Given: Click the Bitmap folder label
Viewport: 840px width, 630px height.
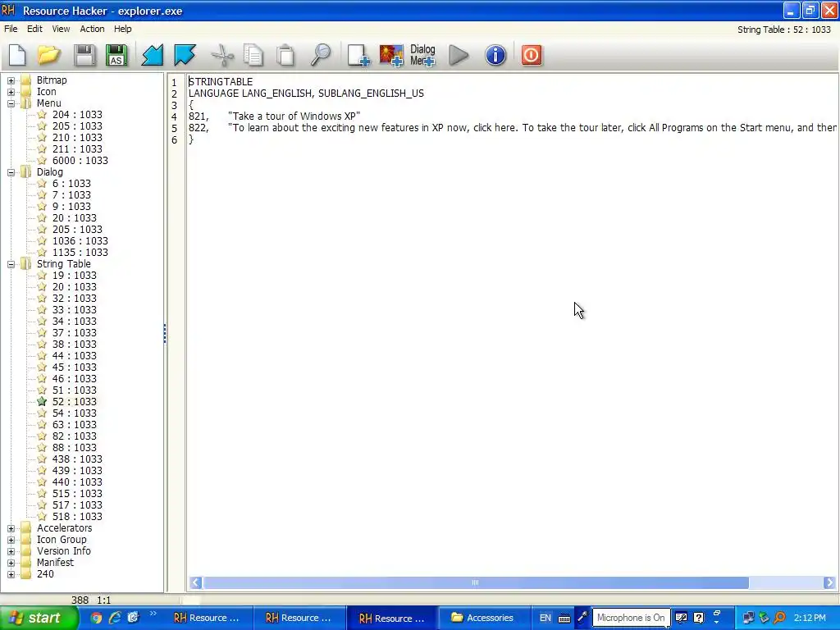Looking at the screenshot, I should 52,80.
